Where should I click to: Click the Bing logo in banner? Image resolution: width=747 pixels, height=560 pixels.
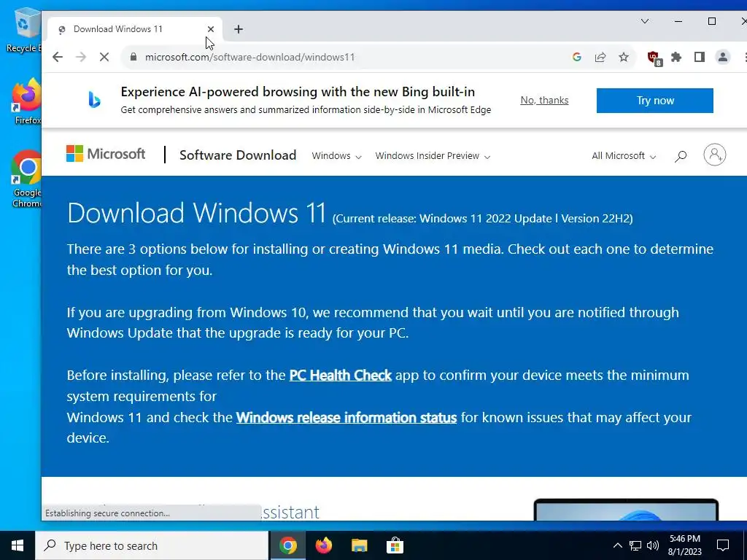(94, 99)
